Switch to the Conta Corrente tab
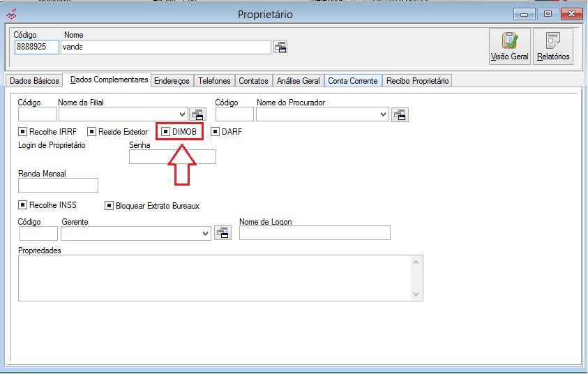The image size is (588, 374). tap(353, 81)
